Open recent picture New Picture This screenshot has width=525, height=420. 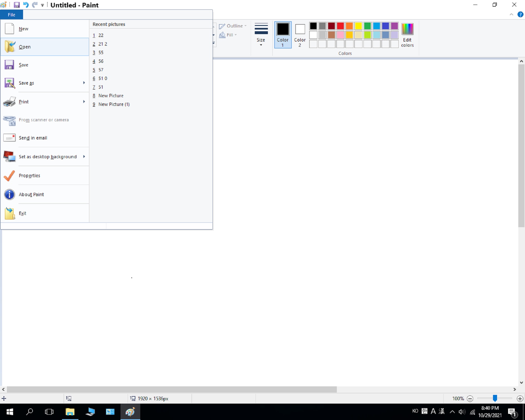(x=151, y=96)
